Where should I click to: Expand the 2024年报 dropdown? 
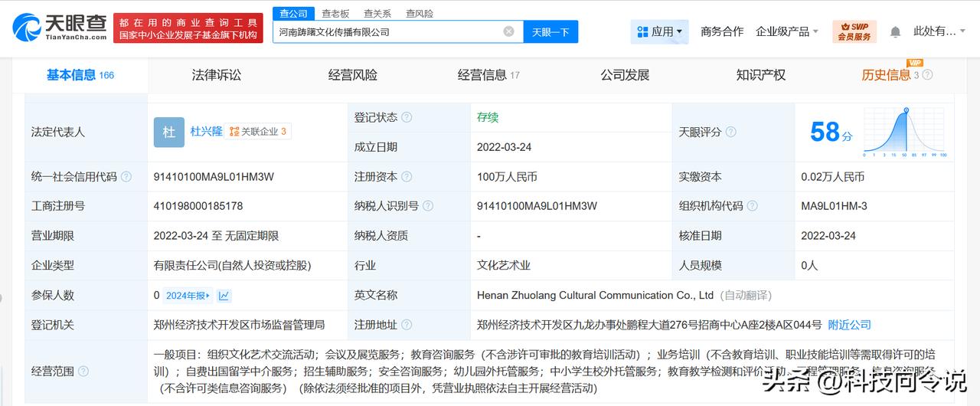point(188,296)
